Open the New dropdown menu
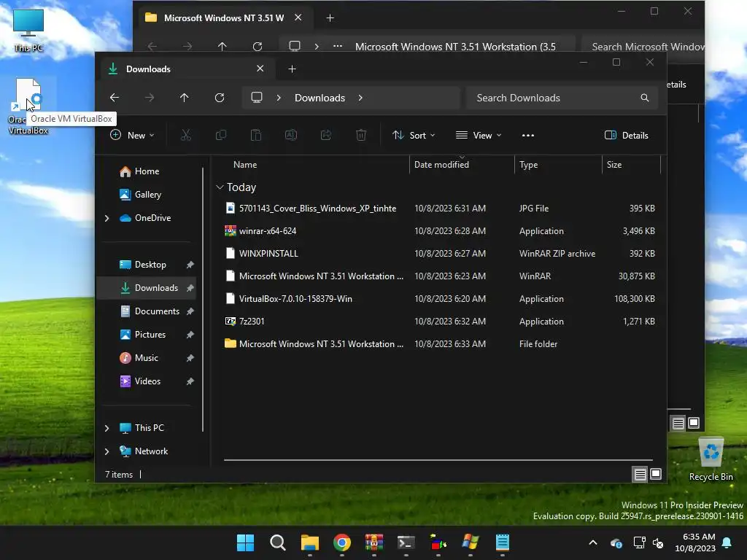The height and width of the screenshot is (560, 747). click(x=132, y=135)
